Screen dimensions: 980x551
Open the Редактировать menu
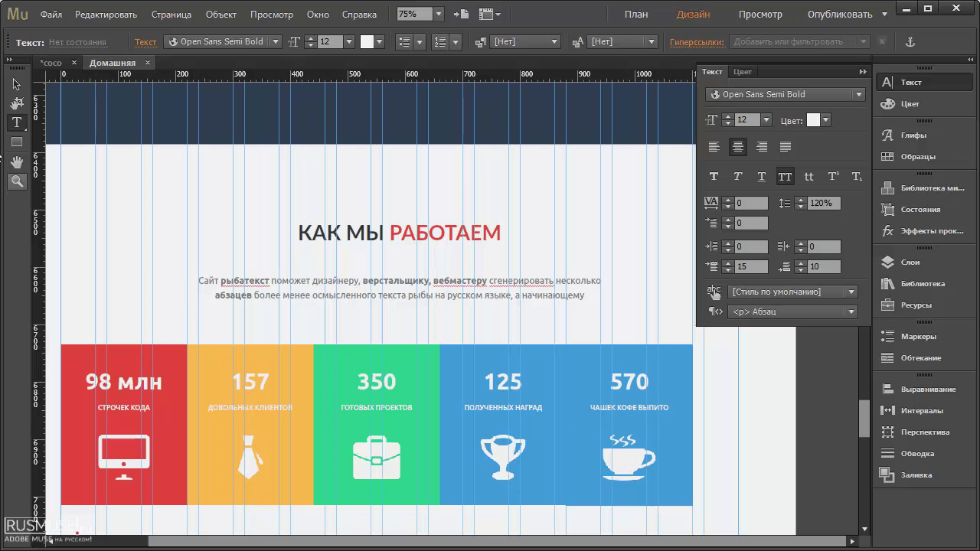point(106,15)
